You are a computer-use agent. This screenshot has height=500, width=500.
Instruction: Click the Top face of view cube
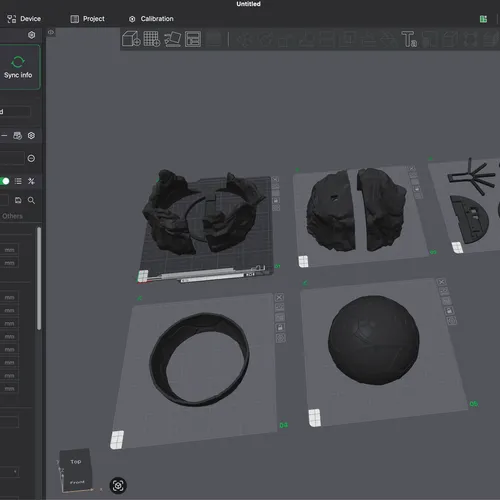[x=75, y=461]
